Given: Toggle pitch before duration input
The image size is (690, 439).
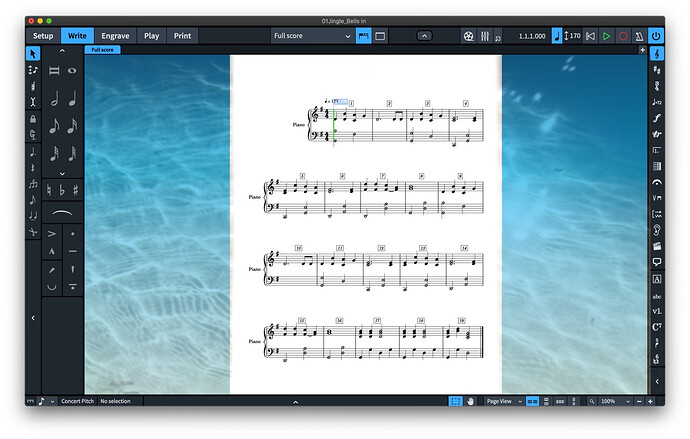Looking at the screenshot, I should pyautogui.click(x=33, y=70).
